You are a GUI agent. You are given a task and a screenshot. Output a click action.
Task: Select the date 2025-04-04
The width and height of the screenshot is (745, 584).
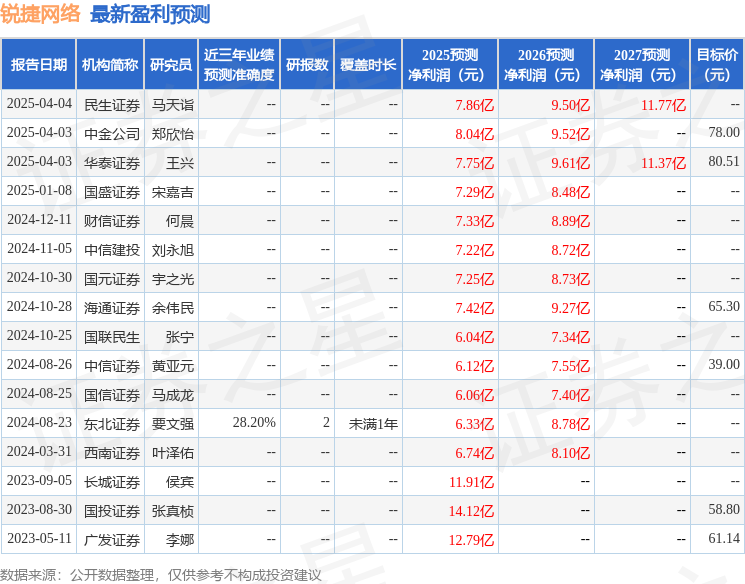coord(39,104)
